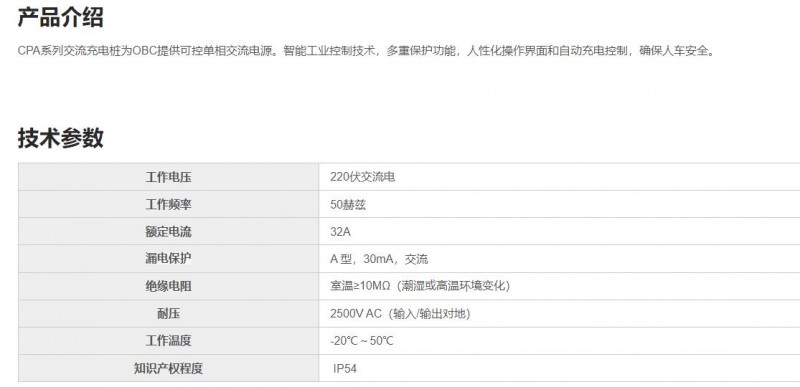The image size is (800, 387).
Task: Click the 产品介绍 heading
Action: tap(60, 17)
